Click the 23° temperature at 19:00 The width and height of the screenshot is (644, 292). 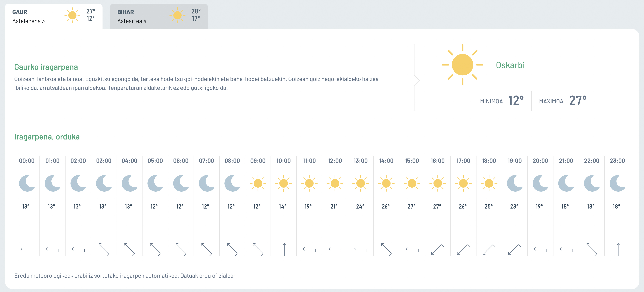514,207
